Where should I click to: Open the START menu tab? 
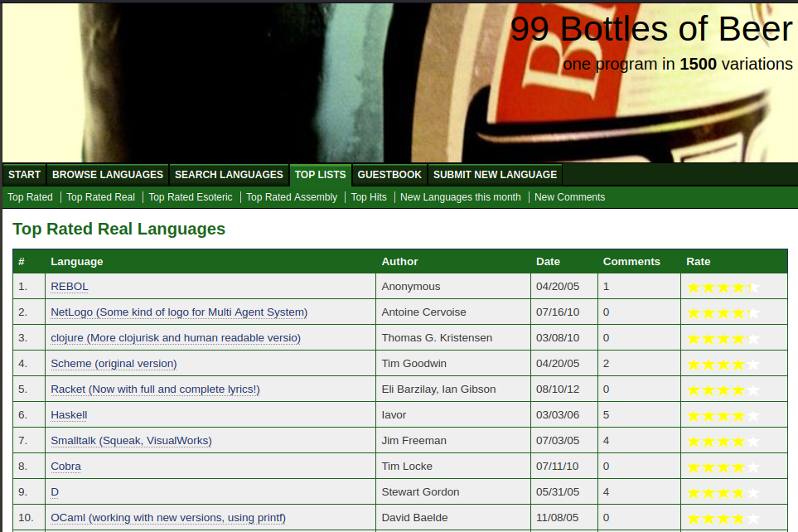[24, 175]
